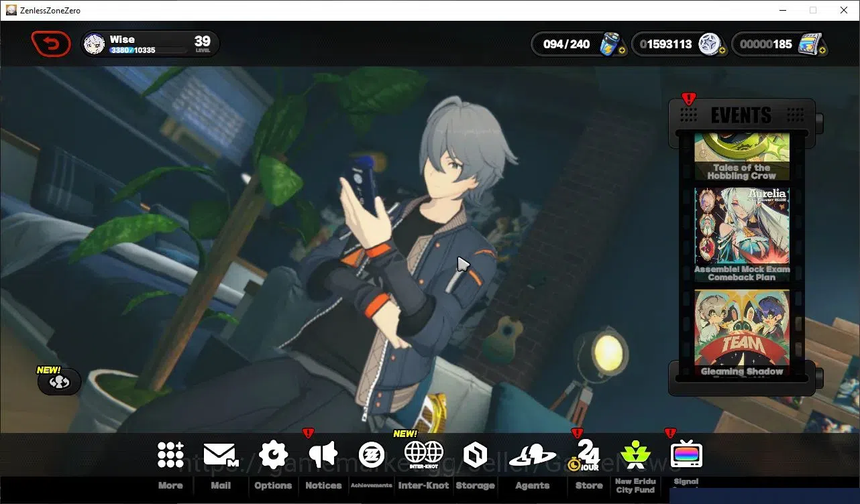
Task: Open the Agents icon
Action: click(533, 456)
